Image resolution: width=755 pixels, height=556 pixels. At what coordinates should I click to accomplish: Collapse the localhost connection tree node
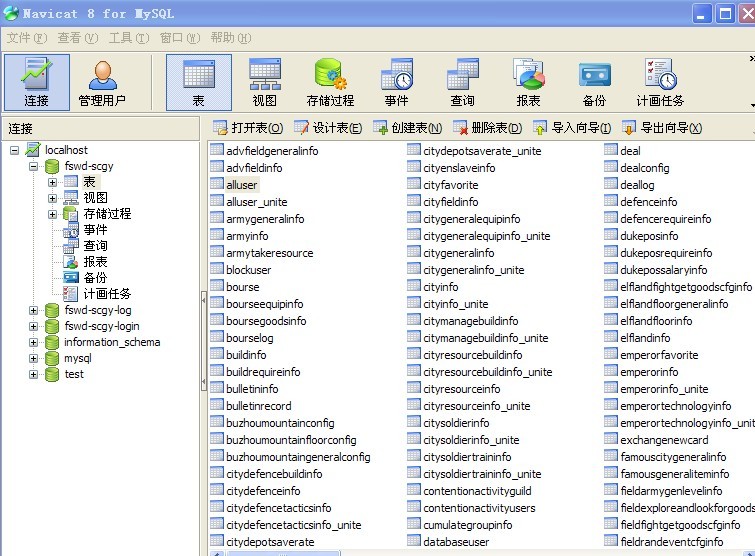tap(15, 150)
